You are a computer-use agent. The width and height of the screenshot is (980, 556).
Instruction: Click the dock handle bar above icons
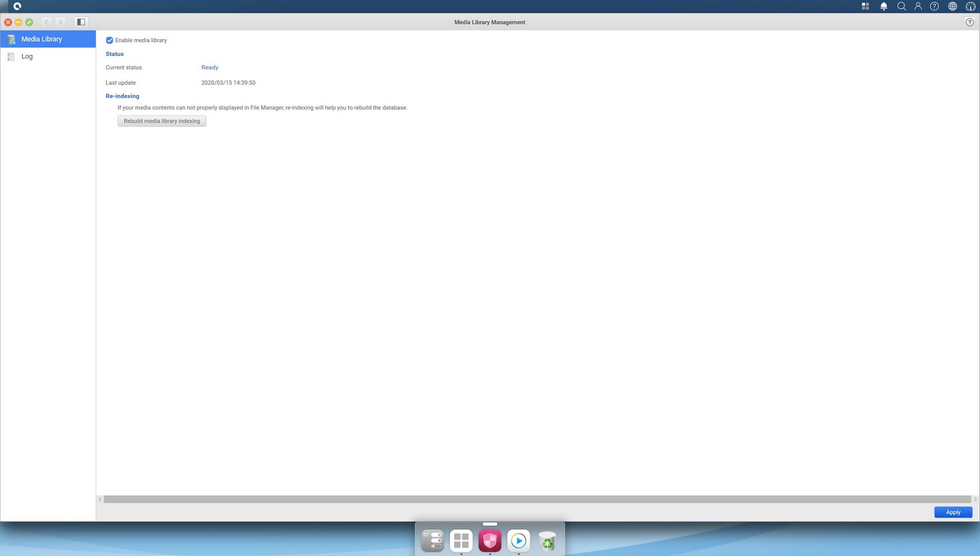pyautogui.click(x=490, y=524)
